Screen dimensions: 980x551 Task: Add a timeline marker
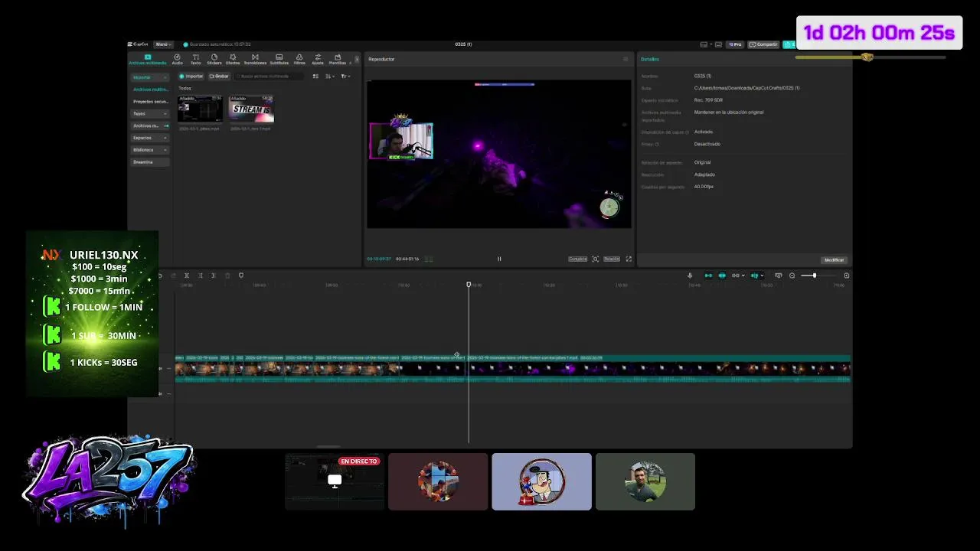241,275
